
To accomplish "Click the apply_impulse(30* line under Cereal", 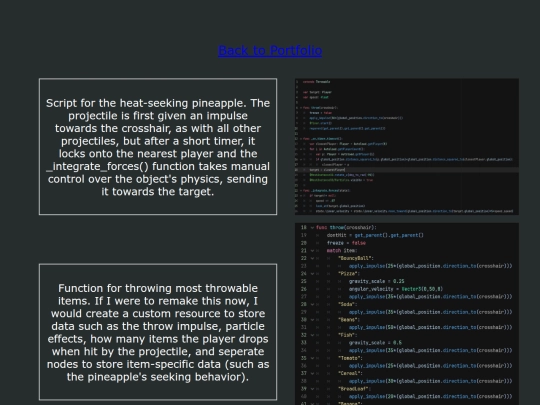I will 430,381.
